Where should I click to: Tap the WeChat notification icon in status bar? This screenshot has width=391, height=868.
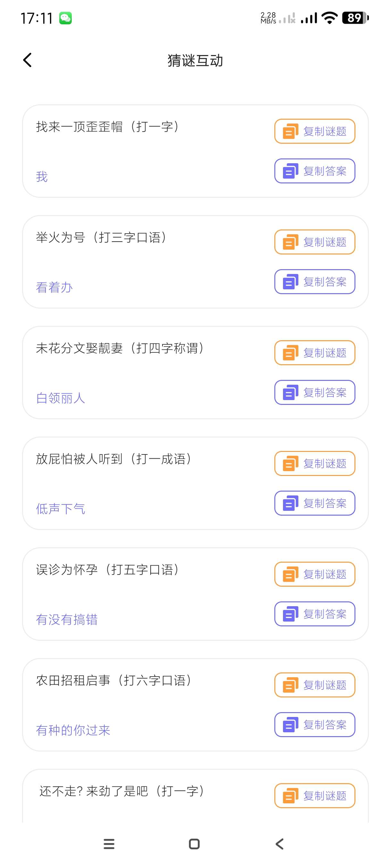[x=65, y=18]
